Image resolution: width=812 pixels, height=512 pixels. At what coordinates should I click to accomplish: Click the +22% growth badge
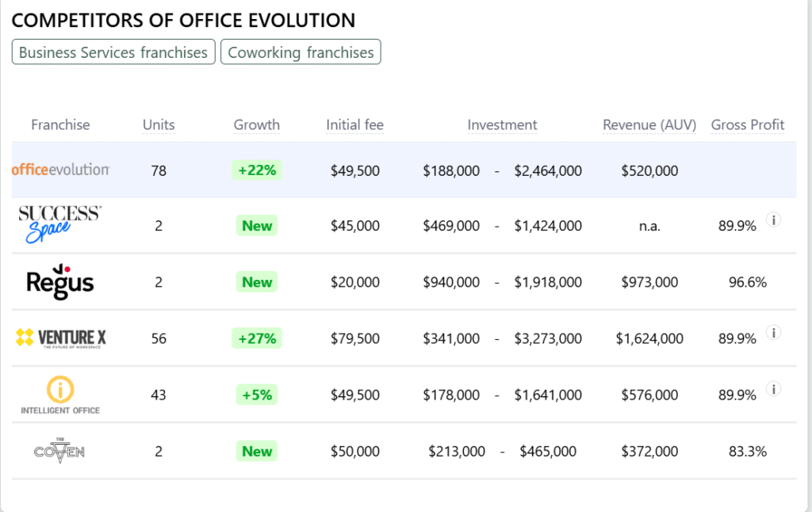coord(257,170)
